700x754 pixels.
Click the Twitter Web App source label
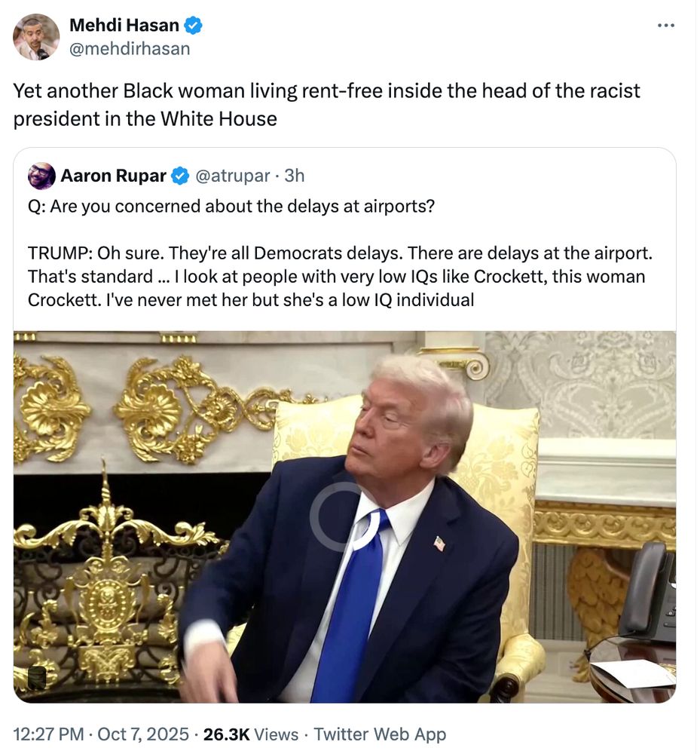point(380,734)
